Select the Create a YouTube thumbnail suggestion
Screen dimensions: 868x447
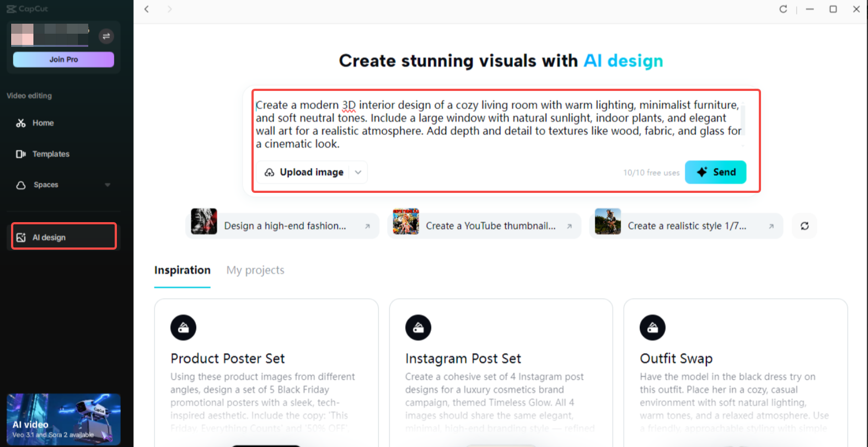click(x=485, y=225)
